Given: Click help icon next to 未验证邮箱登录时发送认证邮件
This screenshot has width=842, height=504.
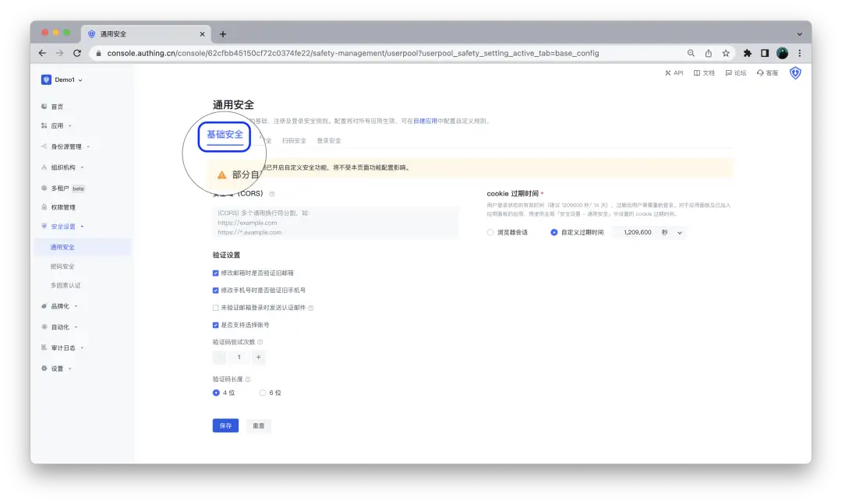Looking at the screenshot, I should pos(311,308).
